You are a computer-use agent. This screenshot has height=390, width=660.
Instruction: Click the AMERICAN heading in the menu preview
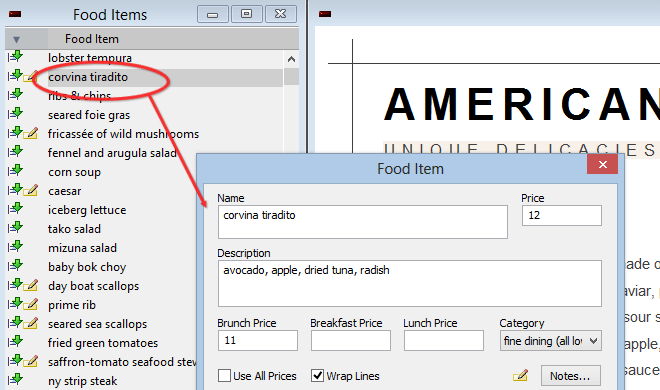(x=522, y=105)
